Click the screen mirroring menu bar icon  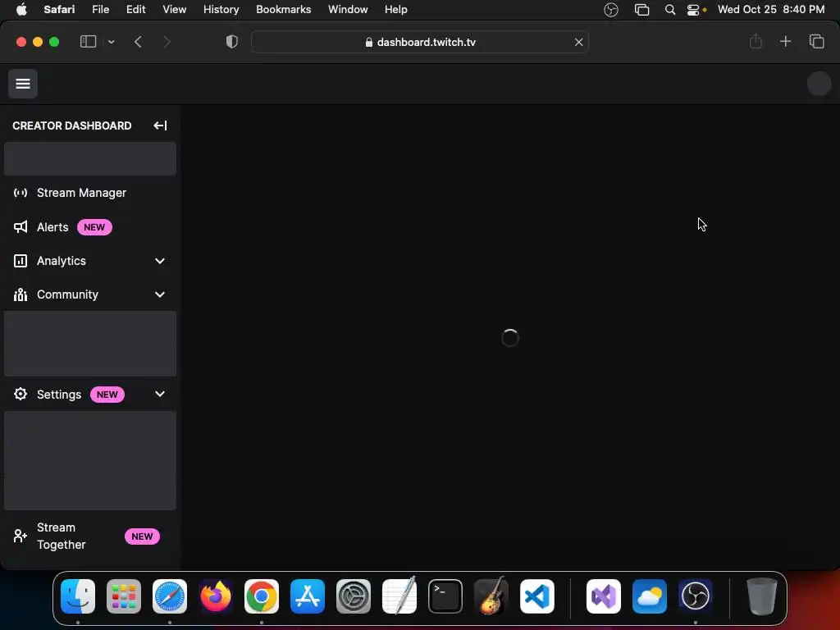pos(641,10)
